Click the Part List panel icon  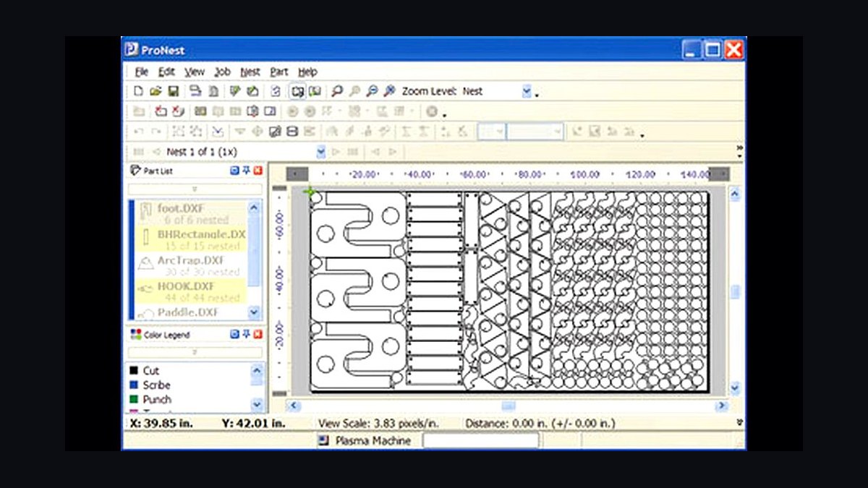135,171
